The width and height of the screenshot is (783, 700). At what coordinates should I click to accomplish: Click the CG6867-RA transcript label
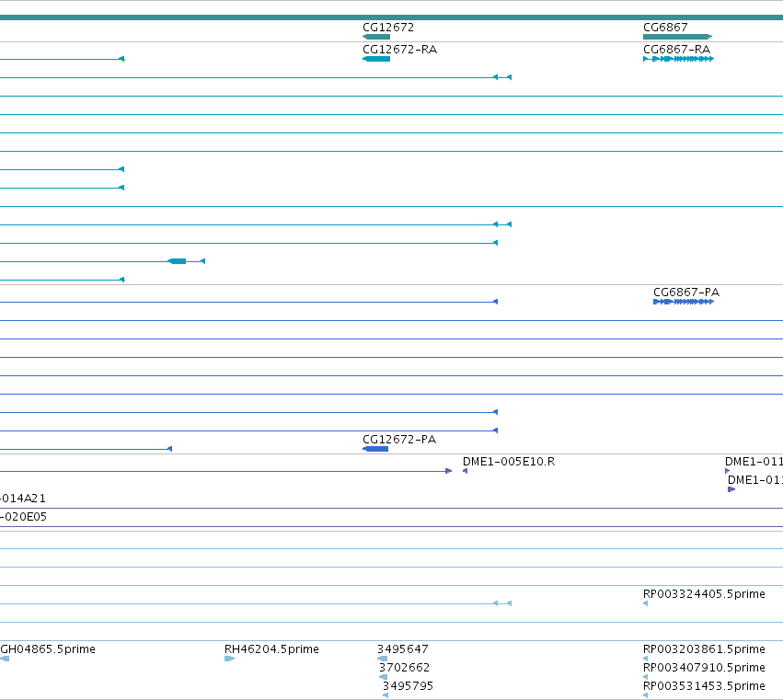click(x=676, y=50)
